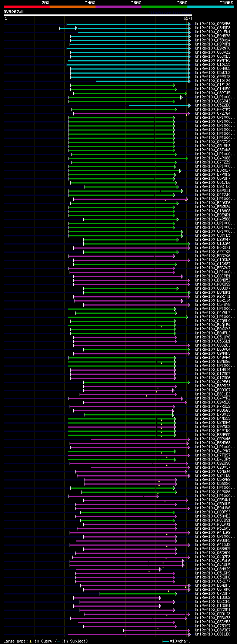Select the UniRef100_B3RM27 label
This screenshot has height=644, width=237.
coord(213,171)
